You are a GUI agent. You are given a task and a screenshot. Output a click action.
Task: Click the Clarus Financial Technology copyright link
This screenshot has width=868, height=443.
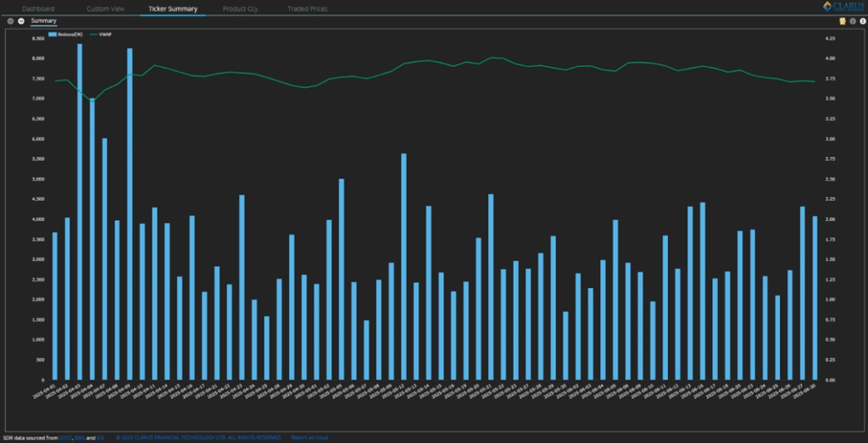coord(199,438)
